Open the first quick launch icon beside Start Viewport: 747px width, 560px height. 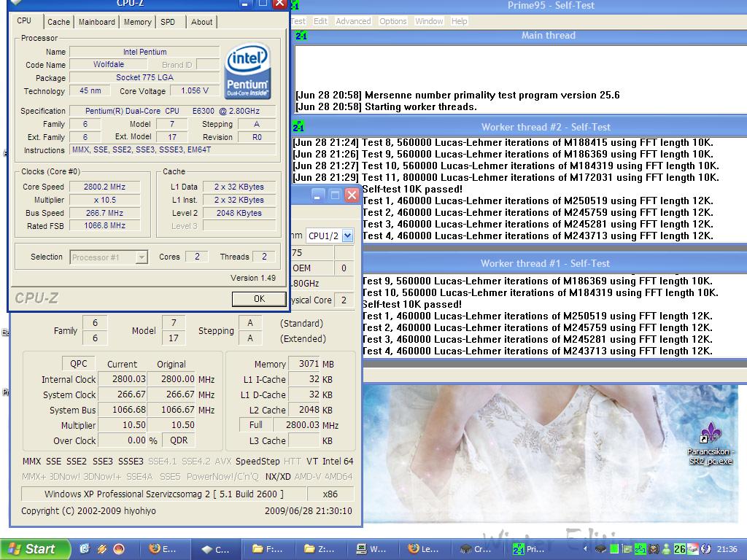(85, 549)
